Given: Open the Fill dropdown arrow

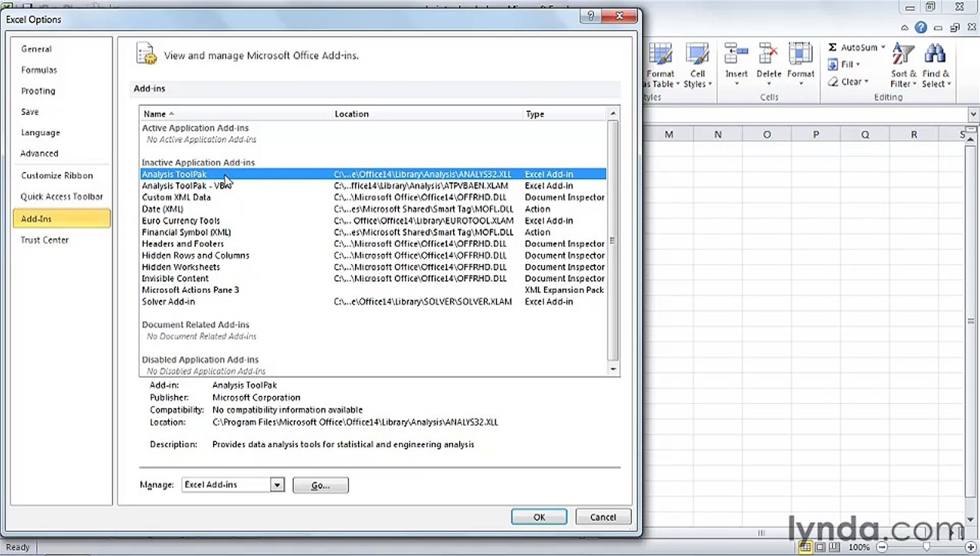Looking at the screenshot, I should point(857,64).
